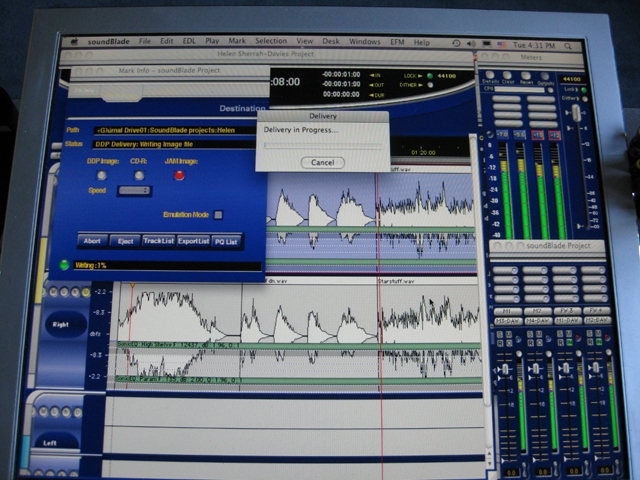Select the CD-R radio button
This screenshot has height=480, width=640.
point(139,175)
